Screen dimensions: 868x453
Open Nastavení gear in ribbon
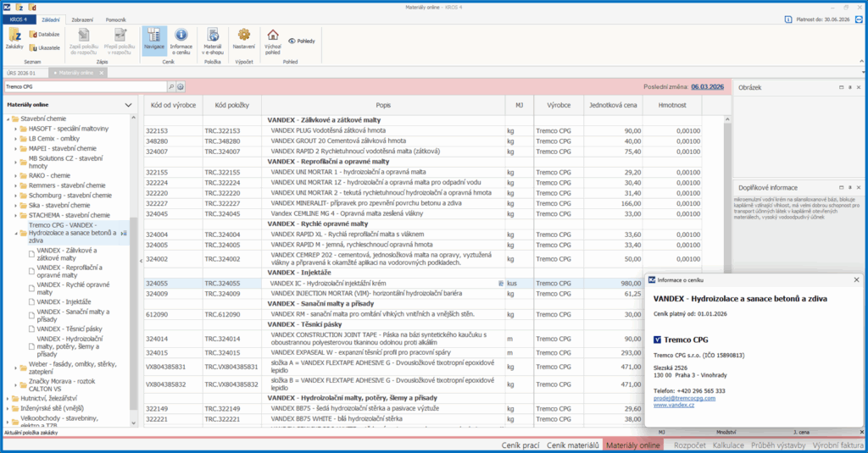click(244, 39)
